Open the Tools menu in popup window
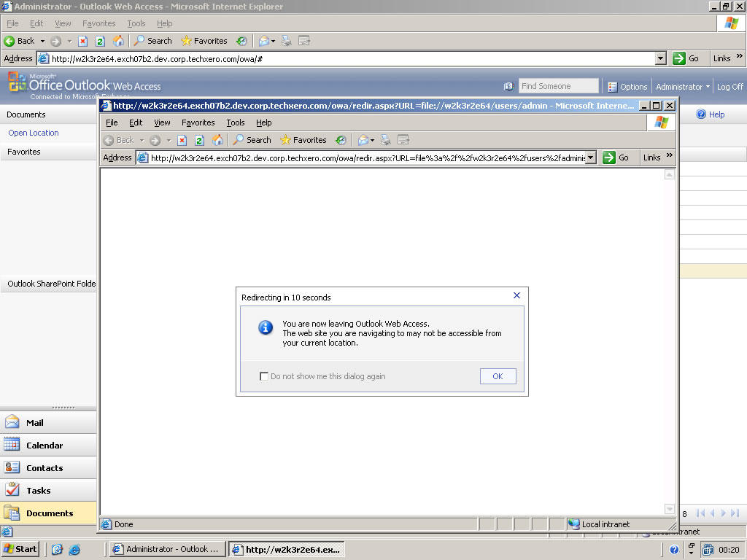The height and width of the screenshot is (560, 747). pos(235,122)
